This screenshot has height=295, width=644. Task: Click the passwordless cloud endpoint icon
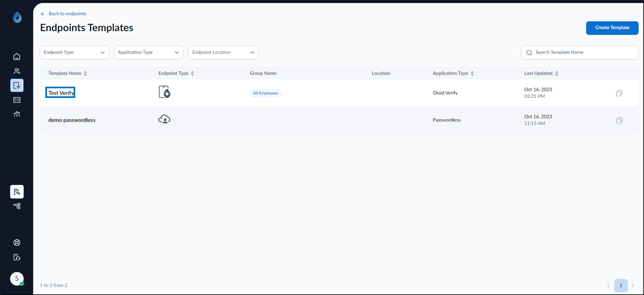click(x=164, y=119)
